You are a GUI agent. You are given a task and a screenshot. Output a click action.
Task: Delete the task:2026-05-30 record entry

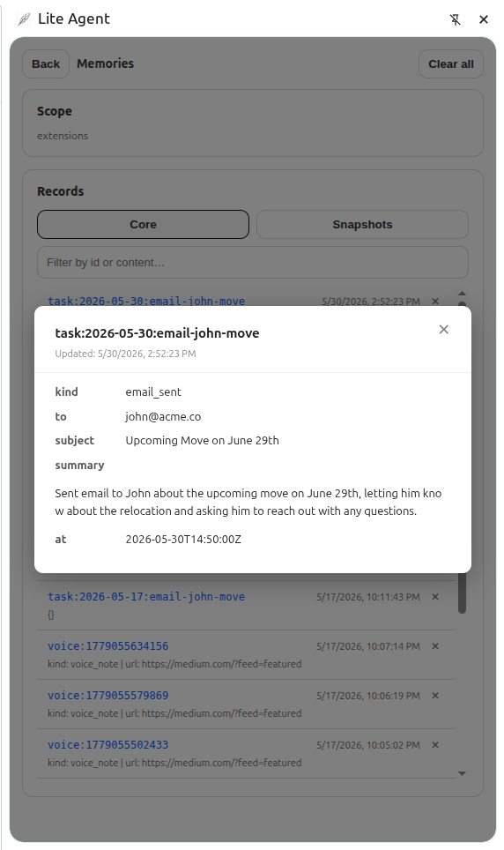435,302
